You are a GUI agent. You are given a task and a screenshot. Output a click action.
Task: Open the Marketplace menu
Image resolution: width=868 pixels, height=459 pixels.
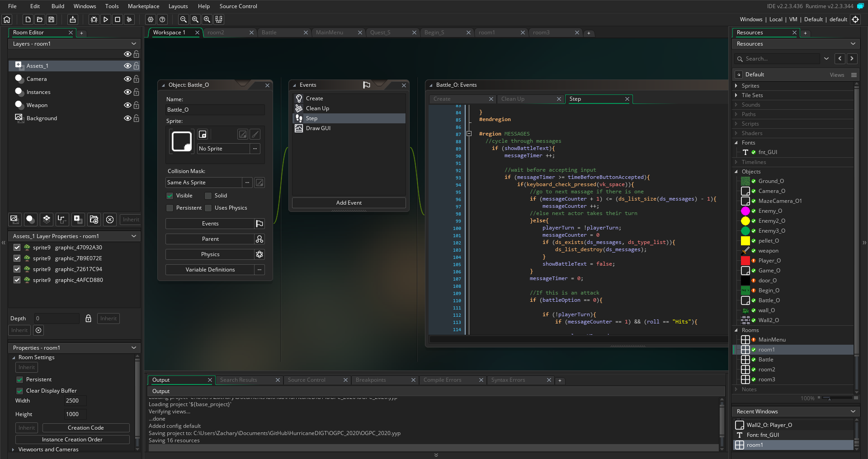click(x=143, y=6)
